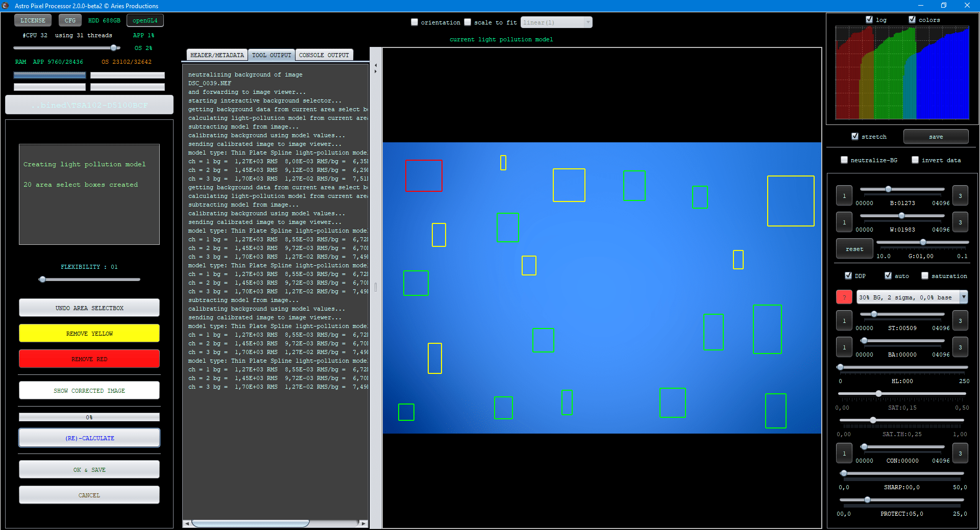Screen dimensions: 980x530
Task: Click UNDO AREA SELECTBOX
Action: point(89,308)
